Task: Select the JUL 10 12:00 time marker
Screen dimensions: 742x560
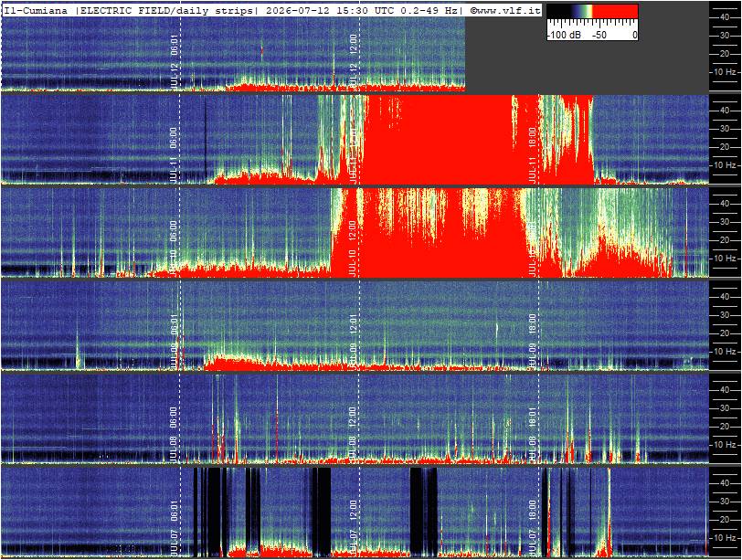Action: 354,248
